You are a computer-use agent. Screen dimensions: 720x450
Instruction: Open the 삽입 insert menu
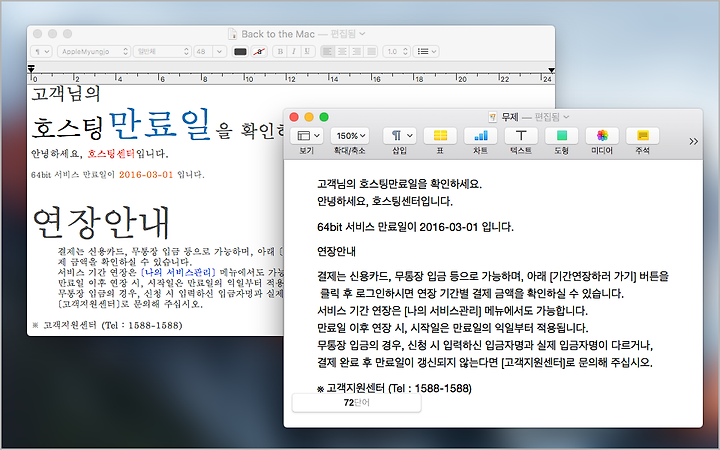coord(399,135)
